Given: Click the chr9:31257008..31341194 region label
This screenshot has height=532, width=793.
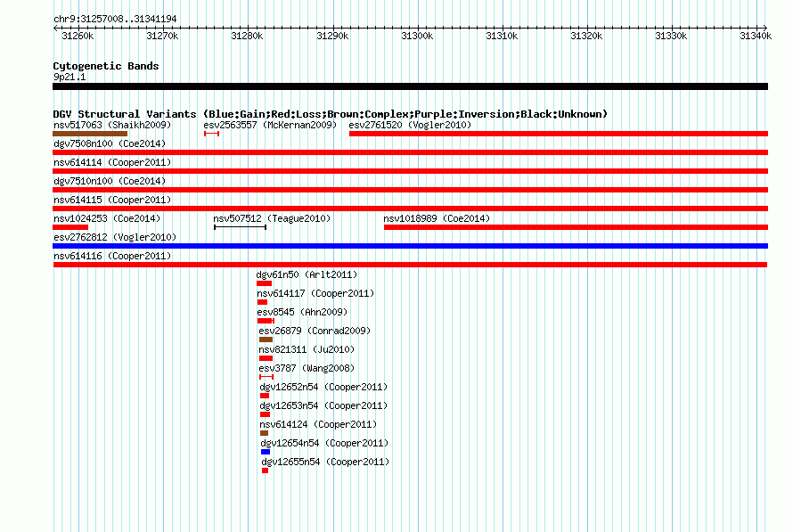Looking at the screenshot, I should tap(115, 20).
